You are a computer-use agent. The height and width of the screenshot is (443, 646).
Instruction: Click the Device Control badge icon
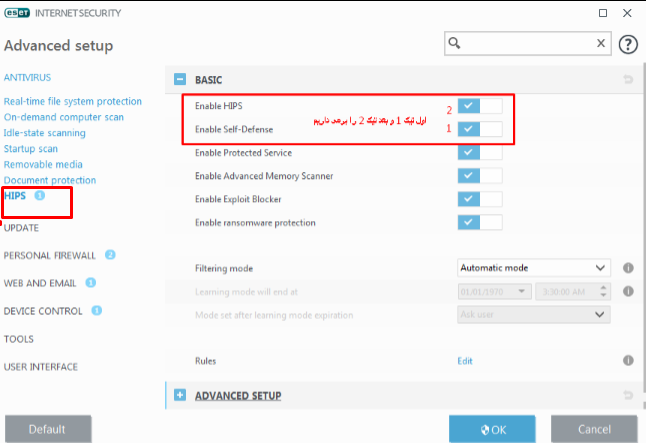[x=96, y=310]
